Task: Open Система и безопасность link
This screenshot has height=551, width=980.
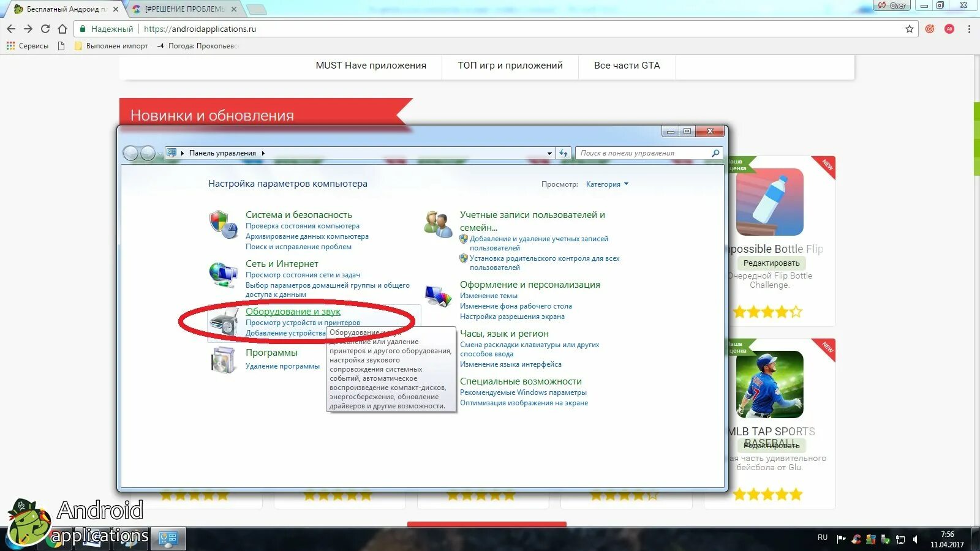Action: (299, 215)
